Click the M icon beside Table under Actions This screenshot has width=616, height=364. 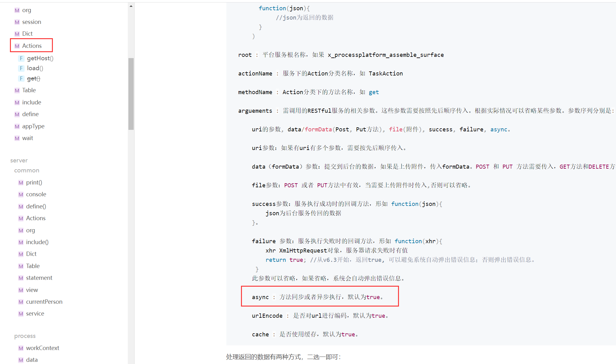(17, 90)
